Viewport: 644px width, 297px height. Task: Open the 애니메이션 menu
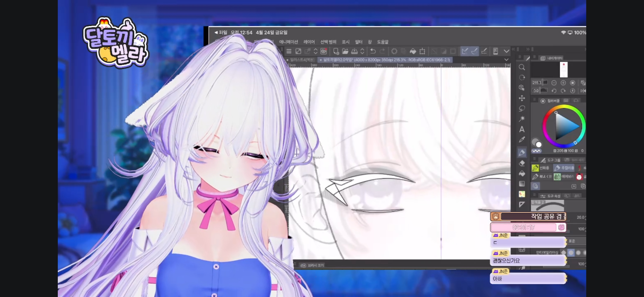click(x=289, y=42)
